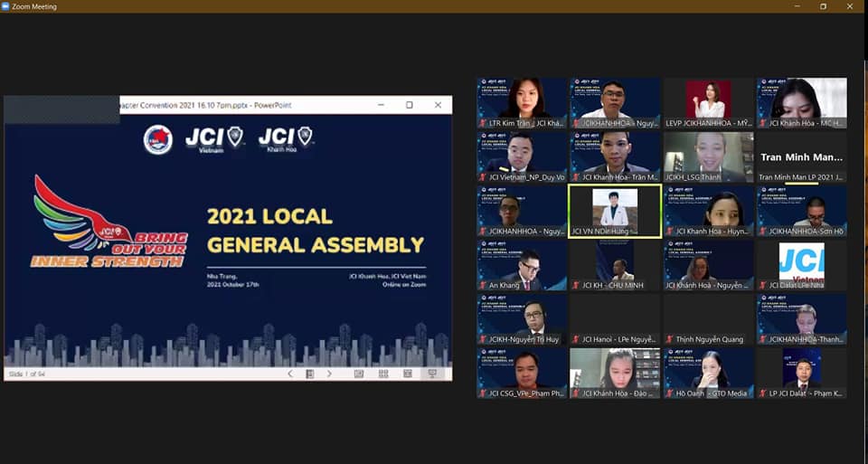Minimize the Zoom Meeting window
The height and width of the screenshot is (464, 868).
(x=797, y=6)
